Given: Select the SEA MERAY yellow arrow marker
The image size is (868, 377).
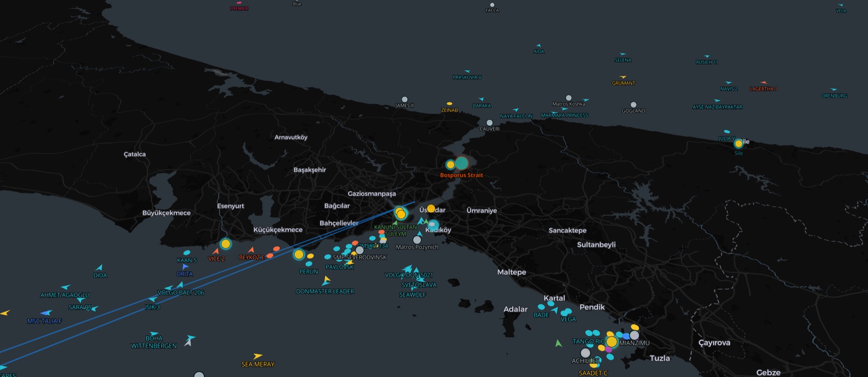Looking at the screenshot, I should pos(258,356).
